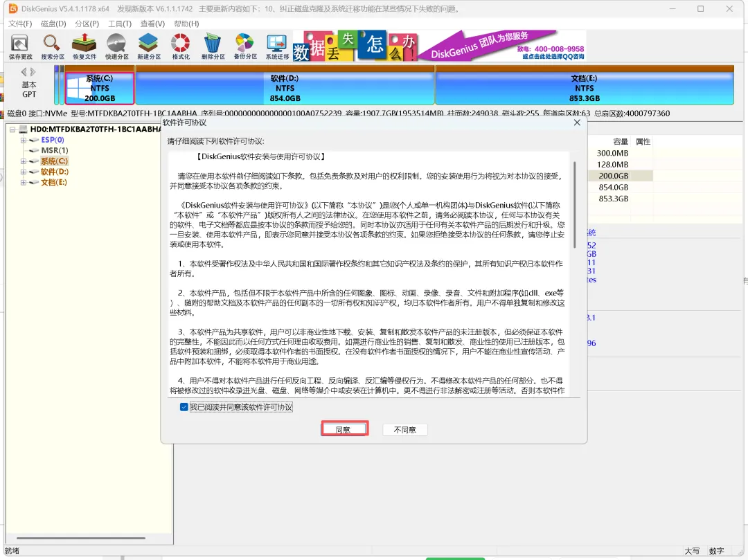Screen dimensions: 748x560
Task: Click the left tree panel horizontal scrollbar
Action: click(80, 538)
